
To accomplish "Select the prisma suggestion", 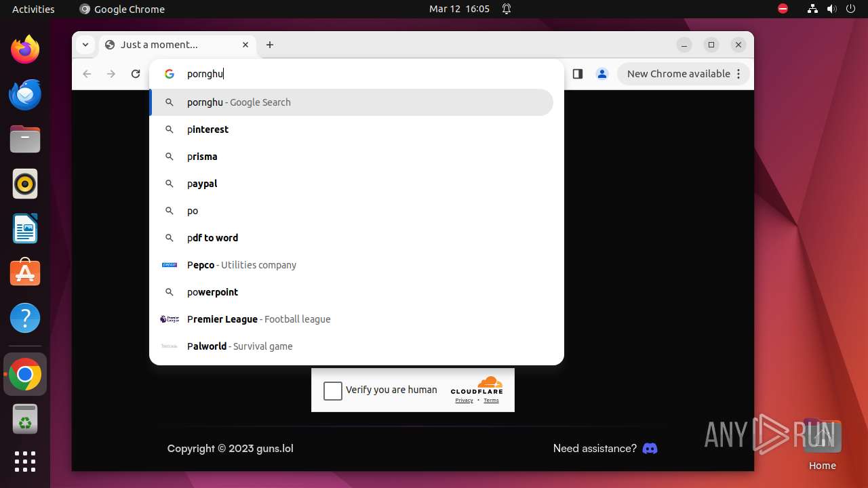I will click(351, 157).
